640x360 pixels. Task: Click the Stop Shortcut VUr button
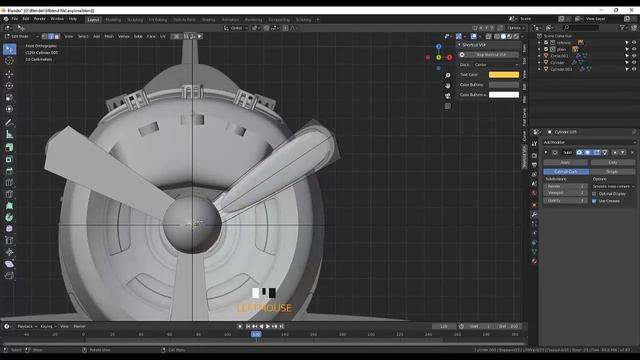491,55
